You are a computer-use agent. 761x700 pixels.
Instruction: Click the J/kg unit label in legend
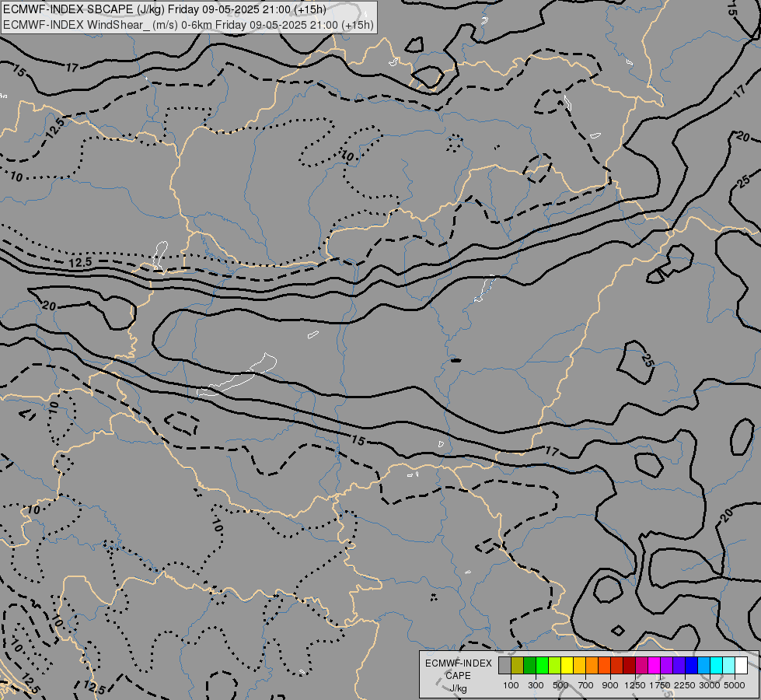point(458,688)
